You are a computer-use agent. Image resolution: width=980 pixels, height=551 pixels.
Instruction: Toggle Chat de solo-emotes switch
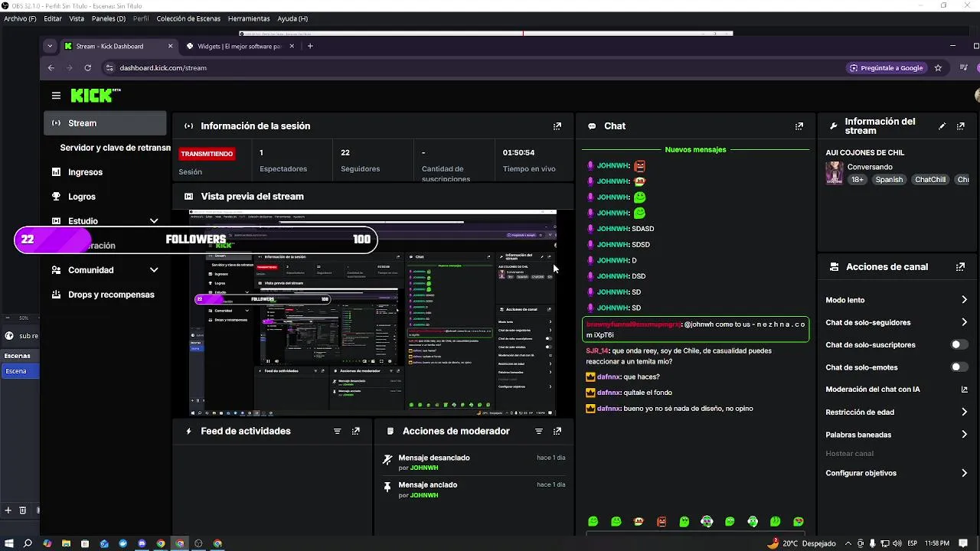[x=958, y=367]
